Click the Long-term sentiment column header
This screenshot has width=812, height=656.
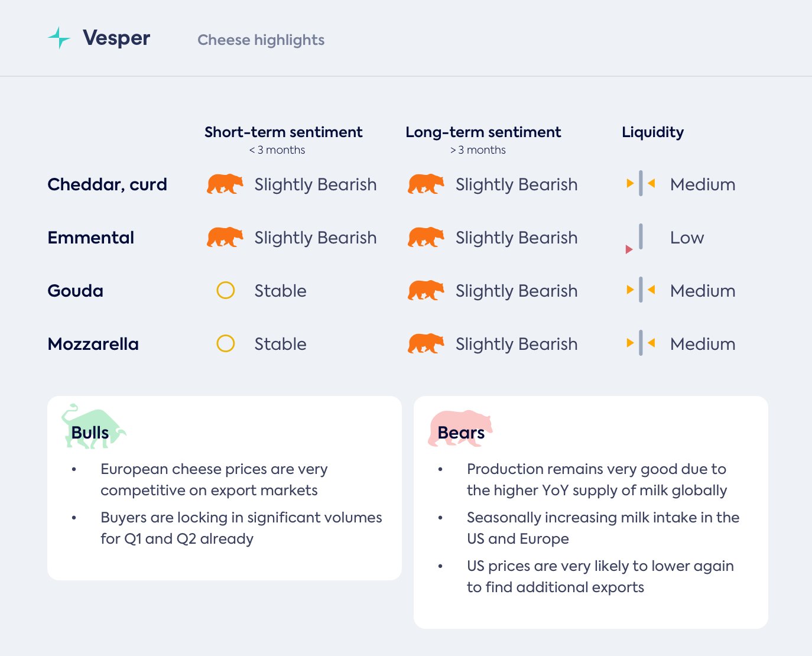pyautogui.click(x=483, y=132)
